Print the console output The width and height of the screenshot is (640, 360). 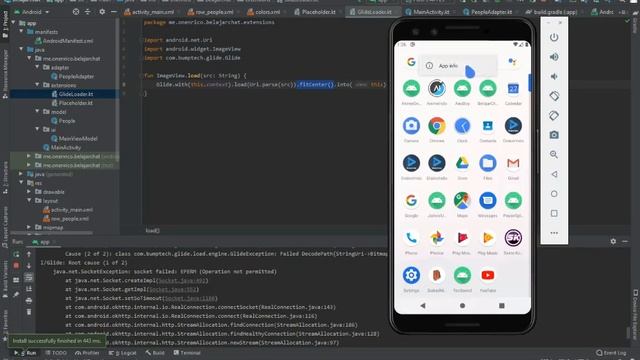coord(29,300)
